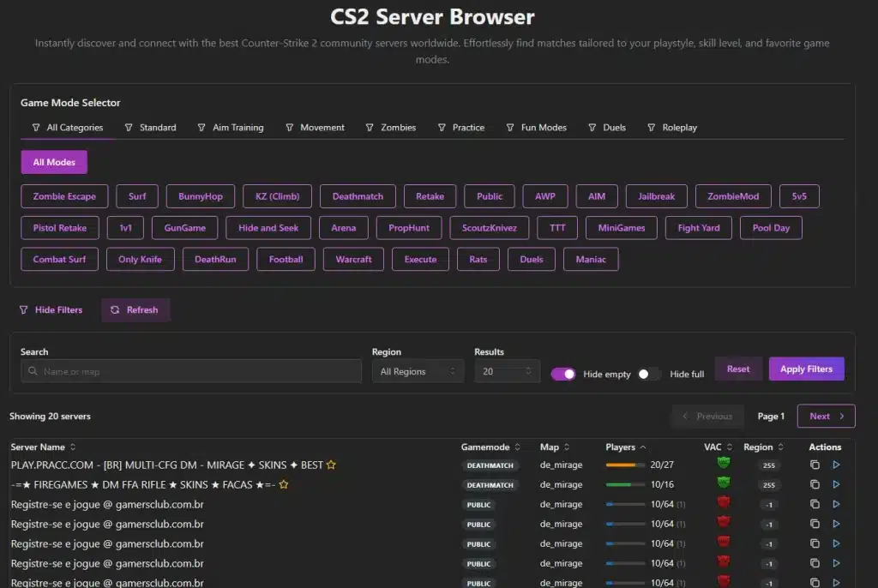Enable the Hide full toggle

[x=649, y=375]
